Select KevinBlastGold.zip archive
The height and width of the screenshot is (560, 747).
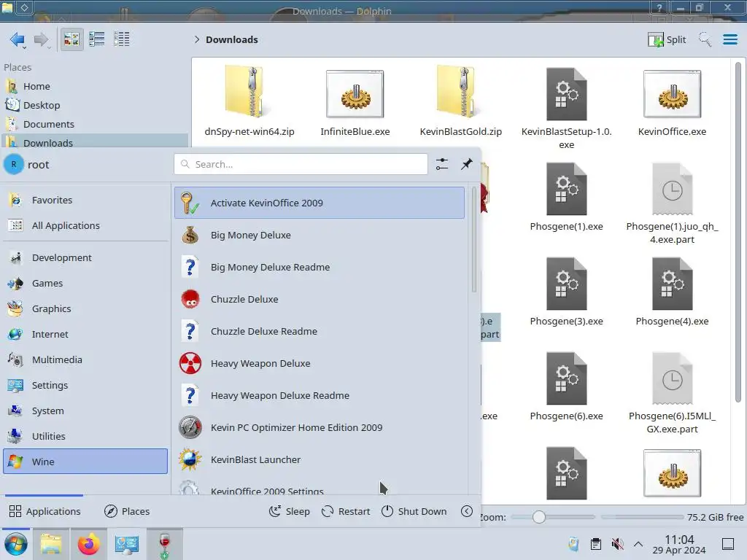[461, 101]
